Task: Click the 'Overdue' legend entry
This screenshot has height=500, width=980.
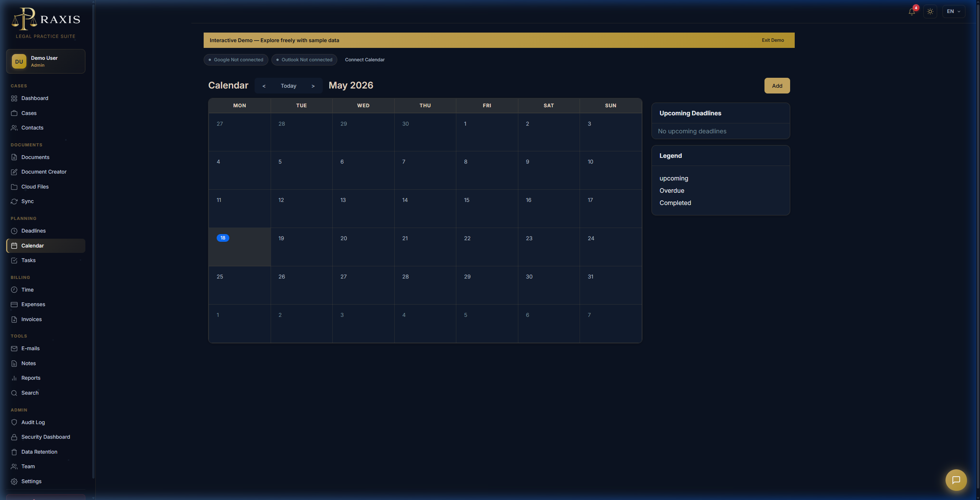Action: tap(672, 191)
